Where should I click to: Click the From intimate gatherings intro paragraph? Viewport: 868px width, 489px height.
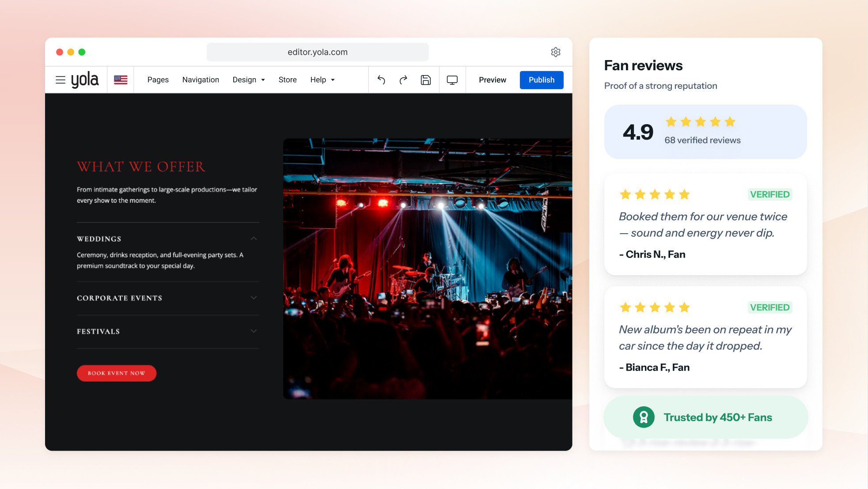[167, 195]
